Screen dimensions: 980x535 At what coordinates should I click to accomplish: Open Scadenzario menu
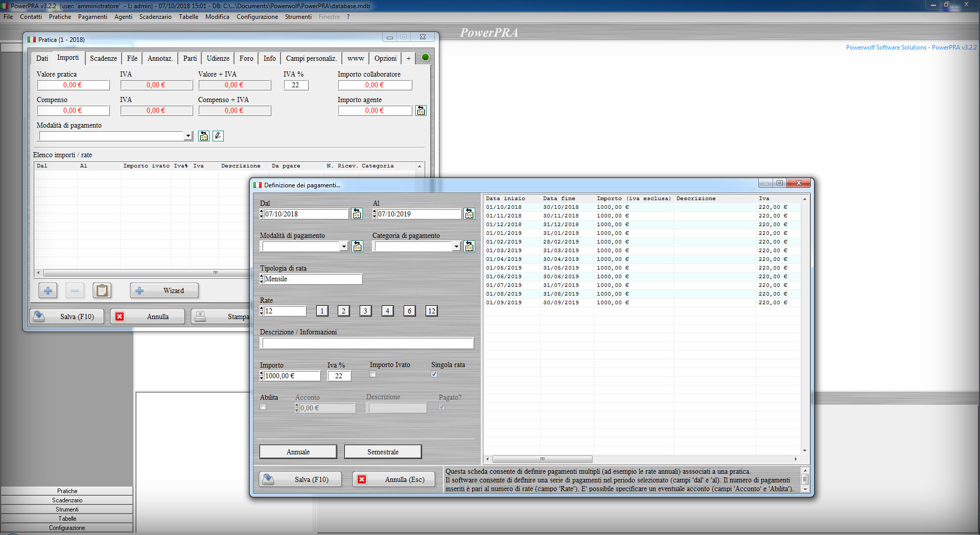155,17
